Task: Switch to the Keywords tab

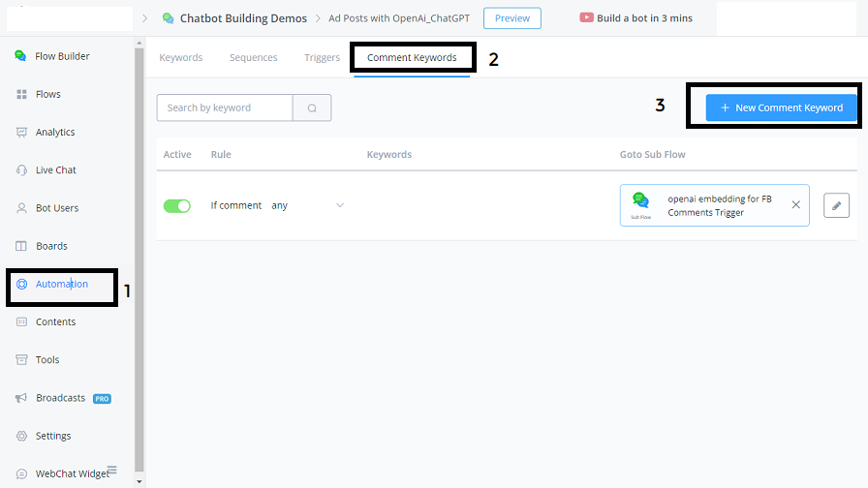Action: [181, 58]
